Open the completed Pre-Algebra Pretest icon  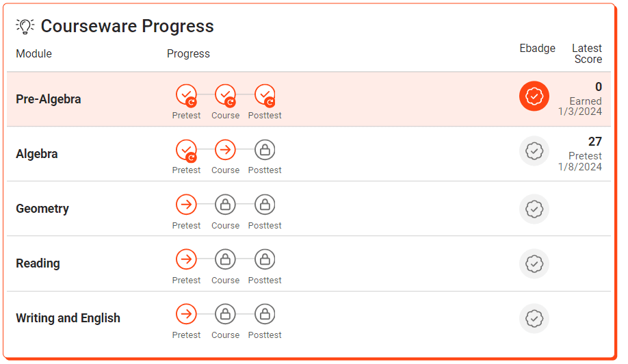pyautogui.click(x=186, y=96)
